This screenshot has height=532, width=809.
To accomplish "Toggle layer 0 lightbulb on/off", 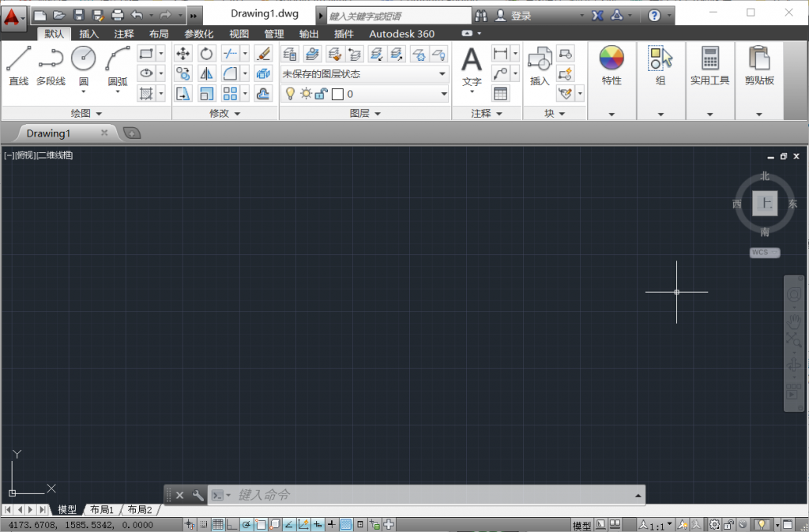I will point(291,93).
